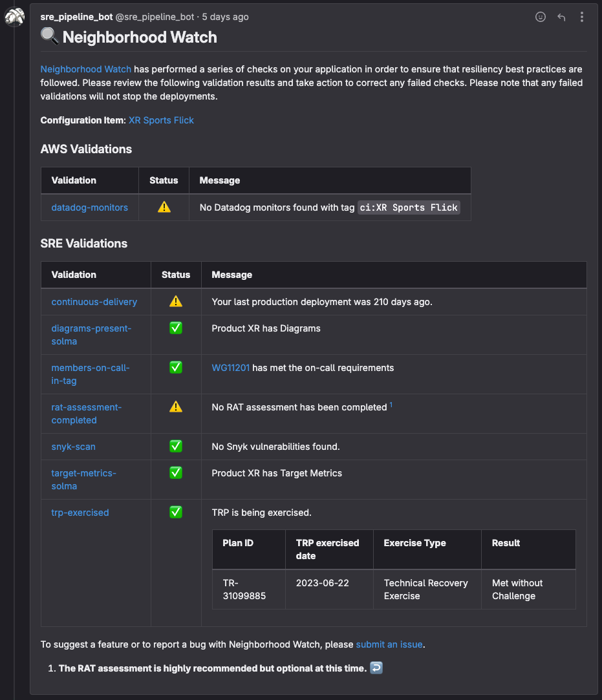Click warning icon in datadog-monitors row
Image resolution: width=602 pixels, height=700 pixels.
pos(164,207)
